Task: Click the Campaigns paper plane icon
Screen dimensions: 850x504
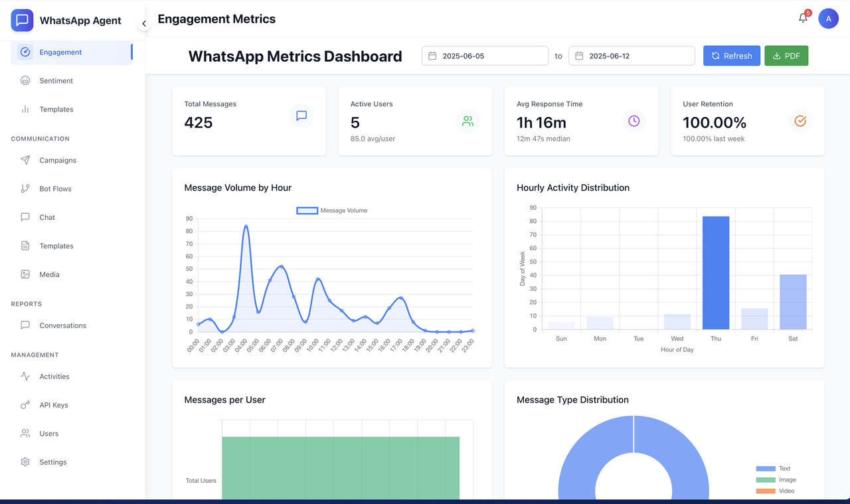Action: click(25, 160)
